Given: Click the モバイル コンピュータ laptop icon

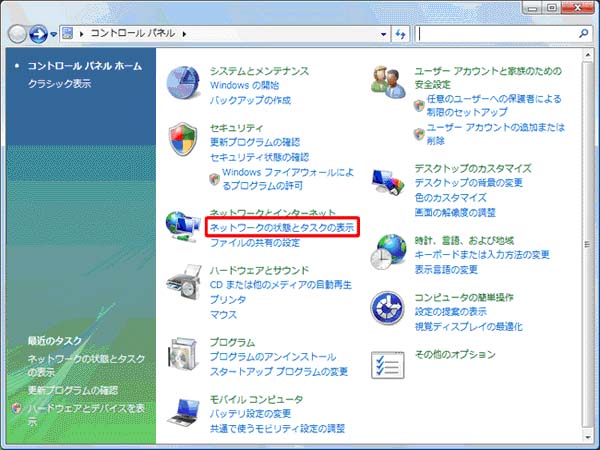Looking at the screenshot, I should click(184, 412).
